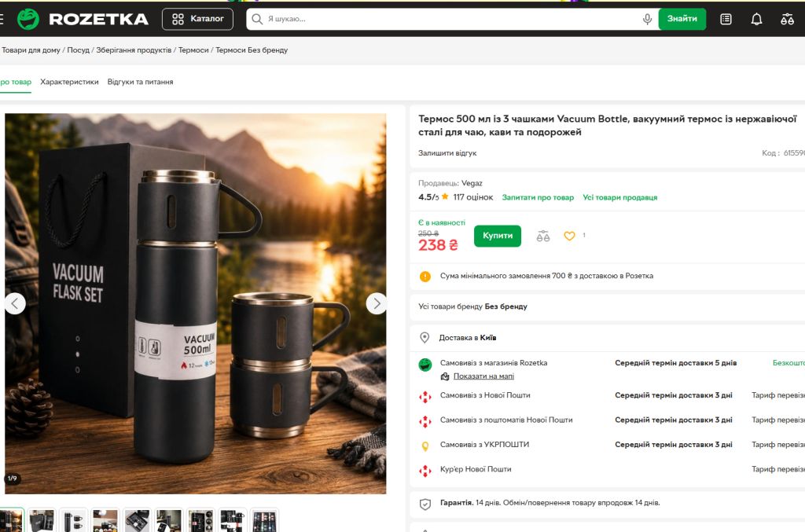Viewport: 805px width, 532px height.
Task: Go to Термоси breadcrumb
Action: (x=193, y=50)
